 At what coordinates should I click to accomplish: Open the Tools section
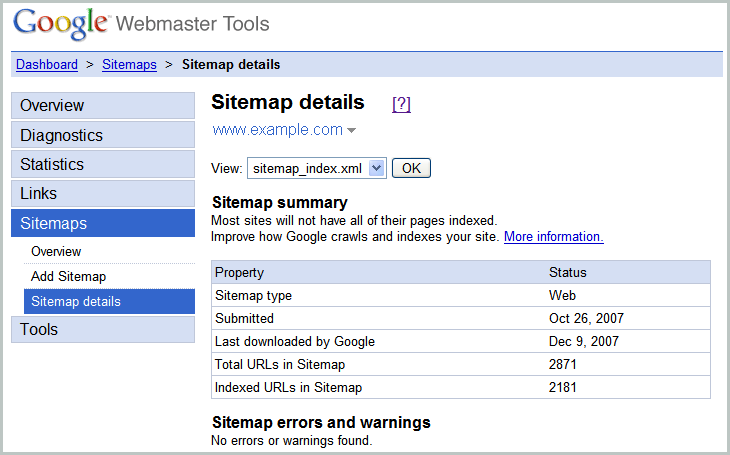click(103, 329)
